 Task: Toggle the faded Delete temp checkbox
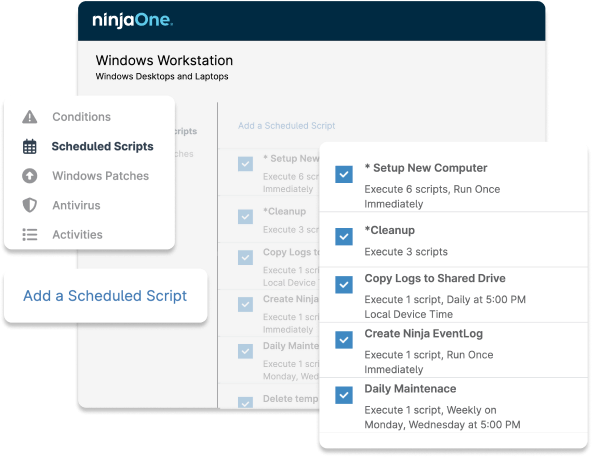point(245,402)
